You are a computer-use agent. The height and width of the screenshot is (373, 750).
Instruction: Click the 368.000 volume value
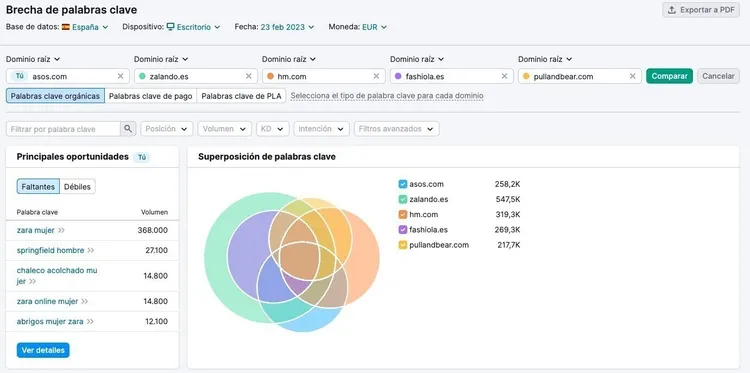[x=153, y=230]
